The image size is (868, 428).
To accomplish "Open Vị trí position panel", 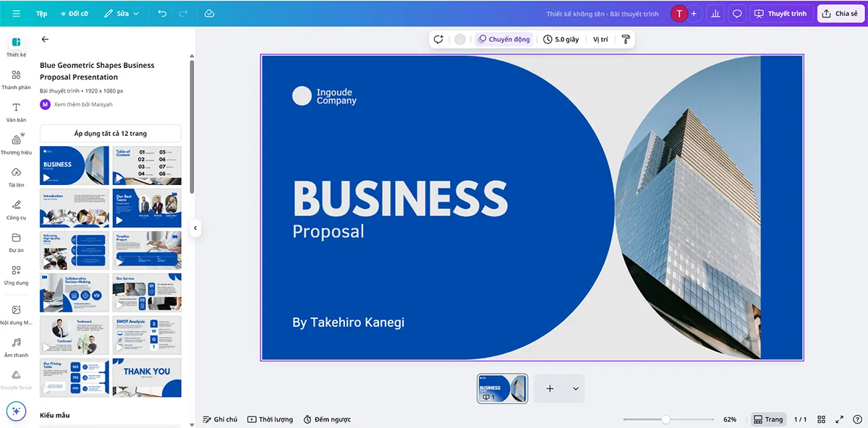I will 600,39.
